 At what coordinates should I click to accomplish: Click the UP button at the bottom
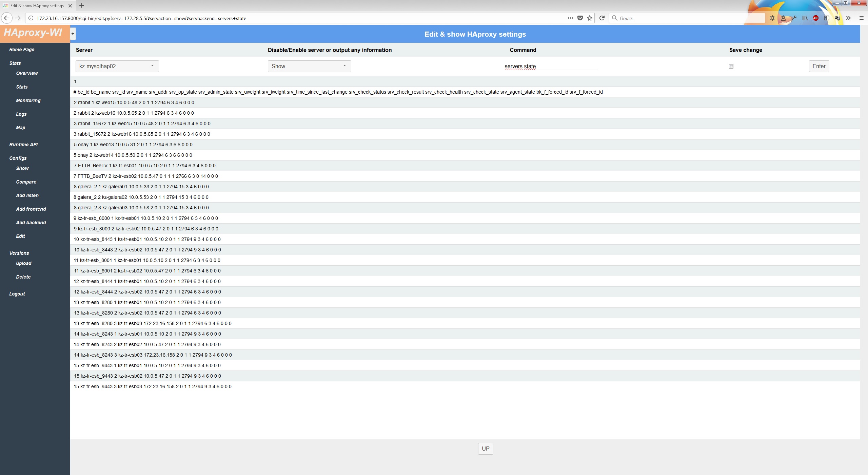[x=486, y=449]
